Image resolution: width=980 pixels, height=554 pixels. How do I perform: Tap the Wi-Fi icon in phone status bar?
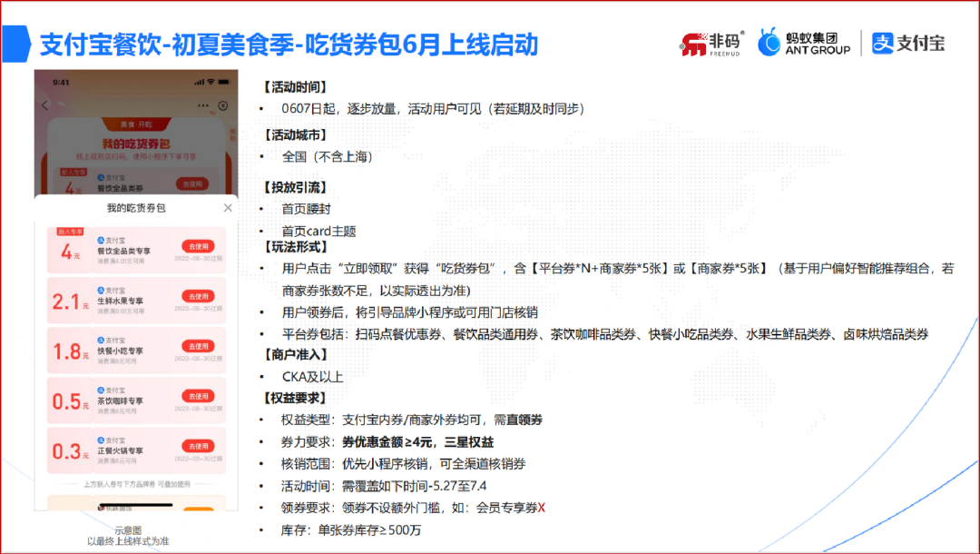point(211,82)
